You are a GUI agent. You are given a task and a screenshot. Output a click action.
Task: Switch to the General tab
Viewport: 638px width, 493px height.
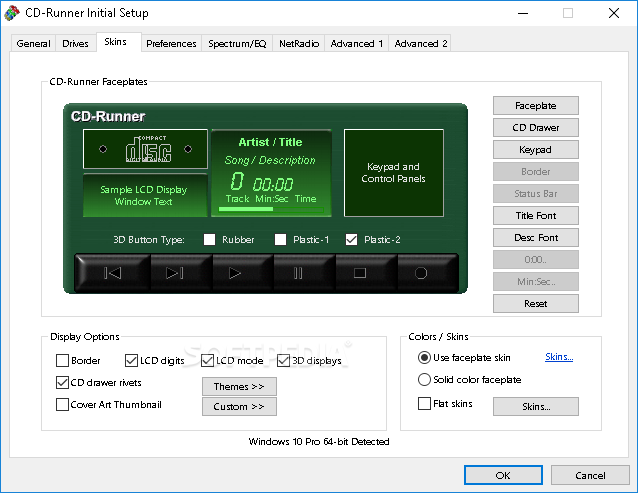(33, 44)
